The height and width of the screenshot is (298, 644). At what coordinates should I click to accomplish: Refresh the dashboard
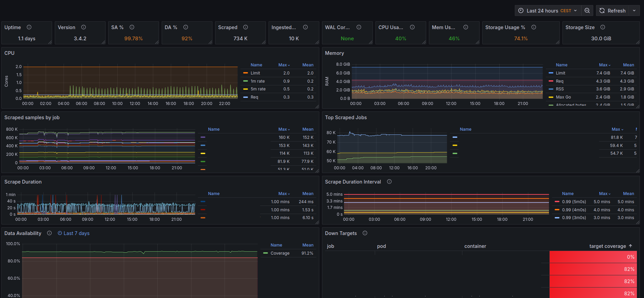pyautogui.click(x=613, y=10)
